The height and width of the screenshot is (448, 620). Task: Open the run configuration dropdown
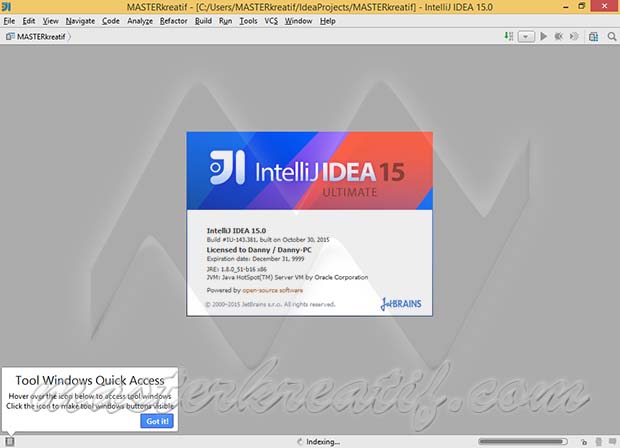526,37
